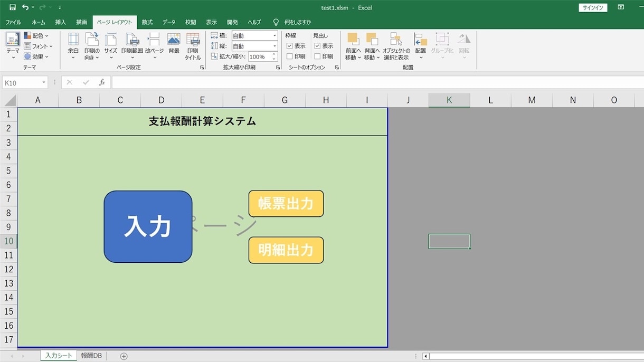Open the 横 width dropdown
This screenshot has width=644, height=362.
click(274, 36)
